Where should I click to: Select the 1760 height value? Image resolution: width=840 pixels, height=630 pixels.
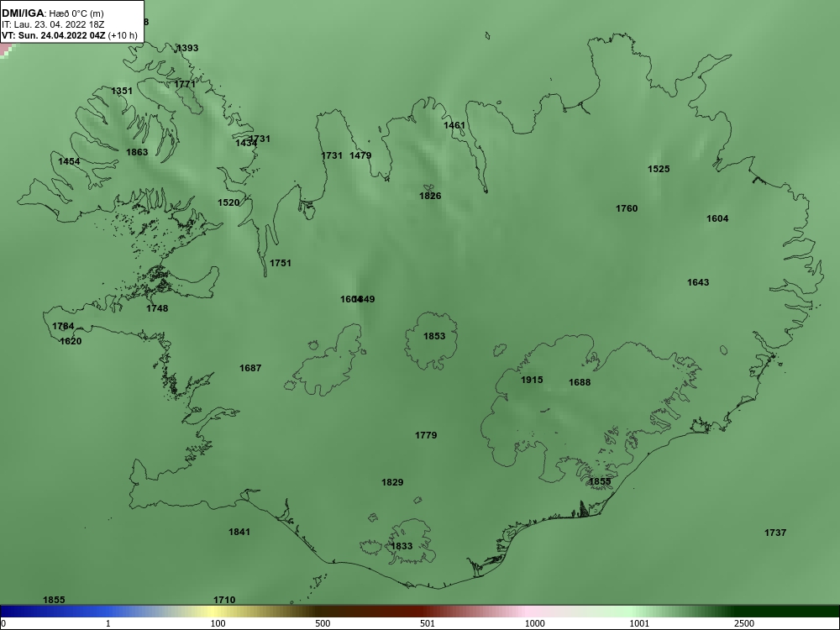point(627,208)
